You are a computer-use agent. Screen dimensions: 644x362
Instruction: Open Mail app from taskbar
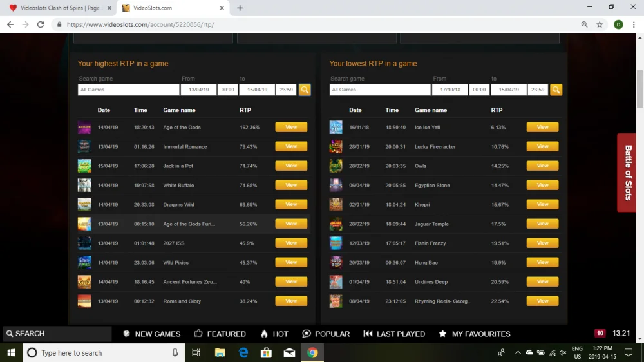pyautogui.click(x=289, y=352)
